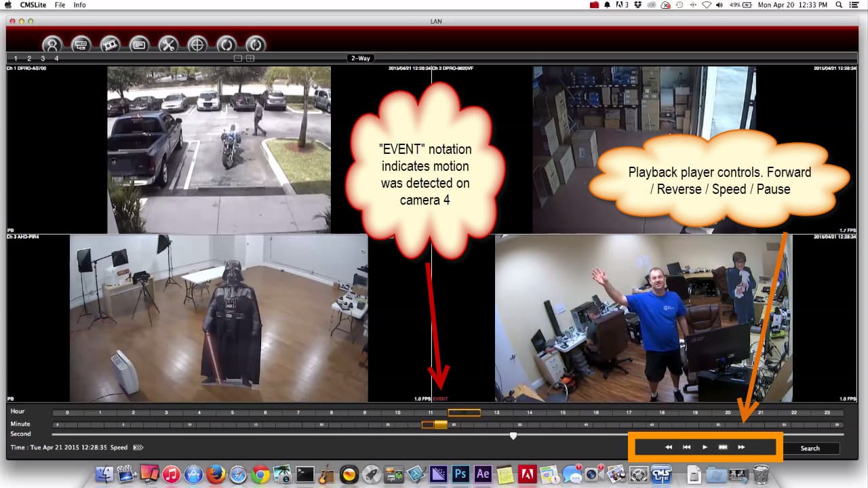
Task: Open Stickies notes from the Dock
Action: [505, 473]
